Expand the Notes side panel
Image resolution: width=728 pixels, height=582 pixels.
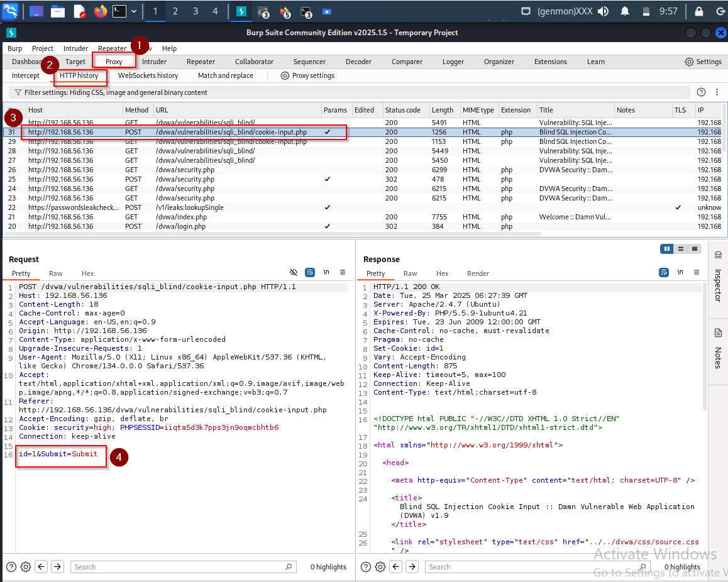718,349
